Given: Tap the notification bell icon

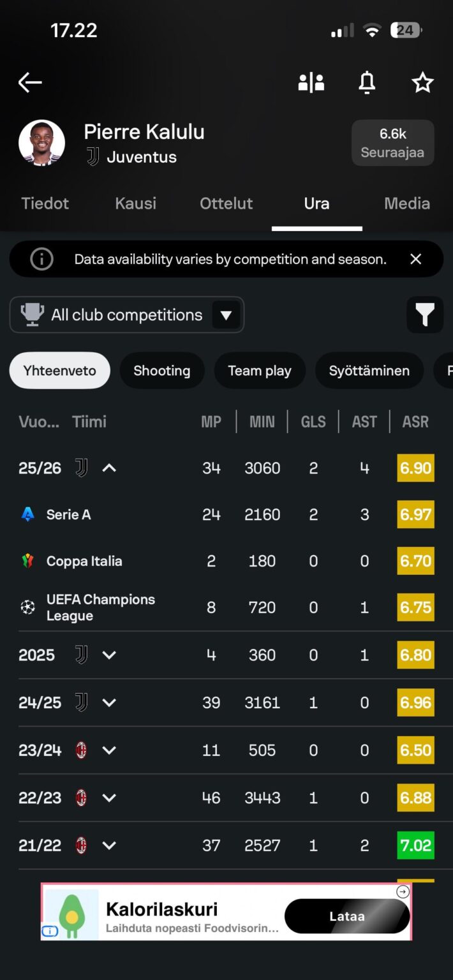Looking at the screenshot, I should tap(367, 82).
